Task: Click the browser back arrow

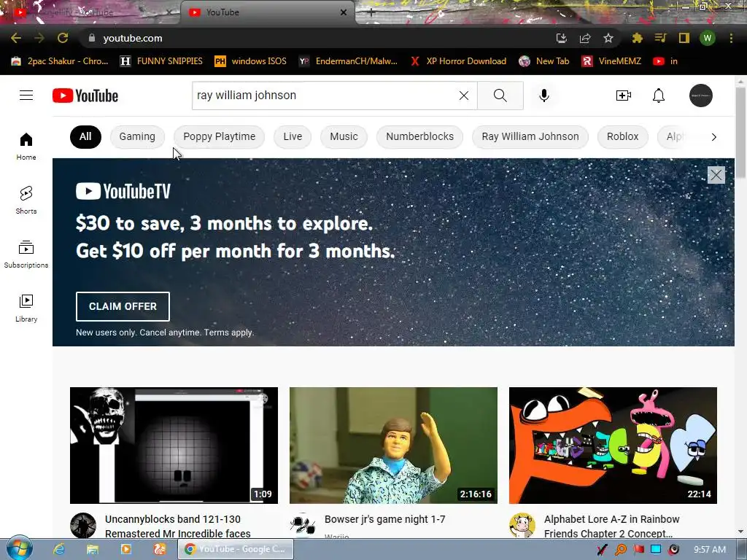Action: click(16, 38)
